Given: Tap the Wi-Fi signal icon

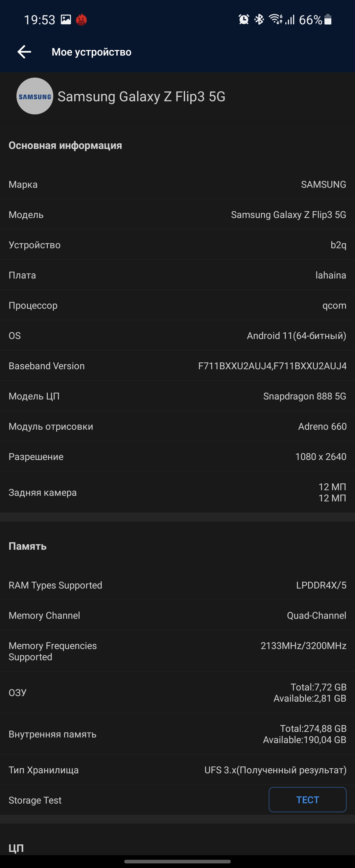Looking at the screenshot, I should click(275, 20).
